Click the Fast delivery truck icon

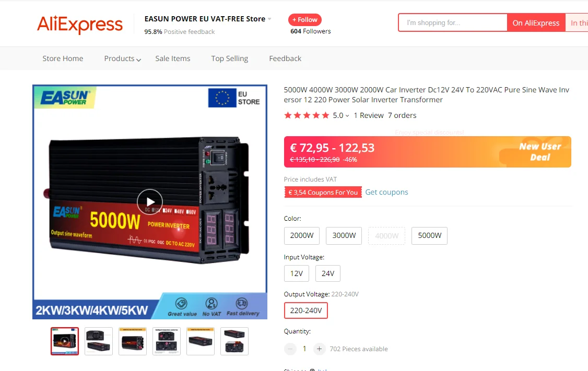242,303
